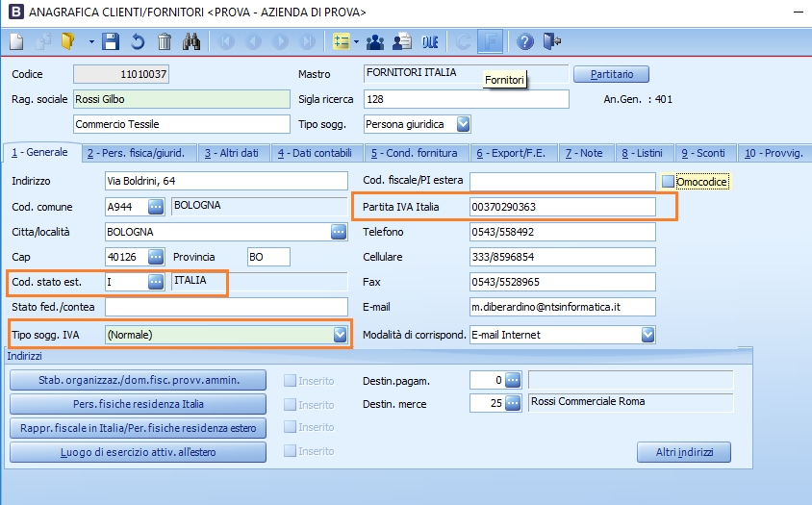Viewport: 812px width, 505px height.
Task: Switch to the 5 - Cond. fornitura tab
Action: click(x=415, y=153)
